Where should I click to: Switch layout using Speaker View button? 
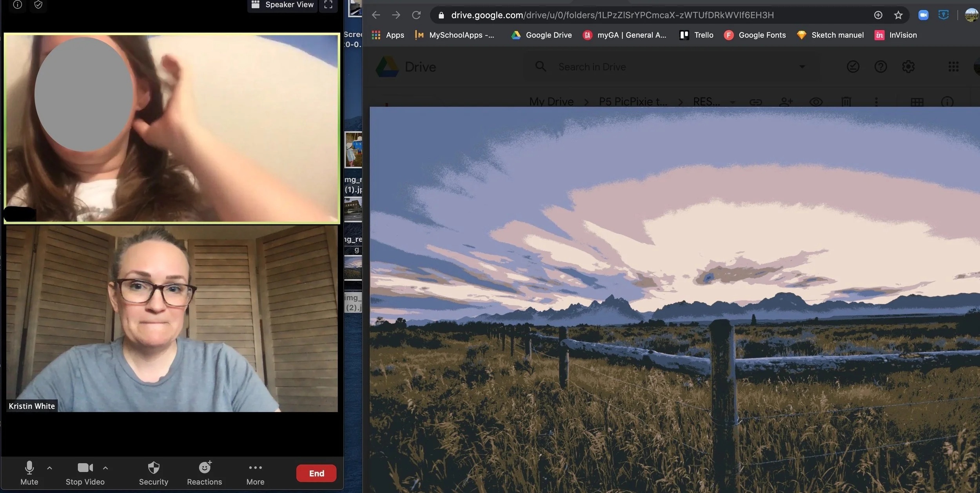click(282, 5)
